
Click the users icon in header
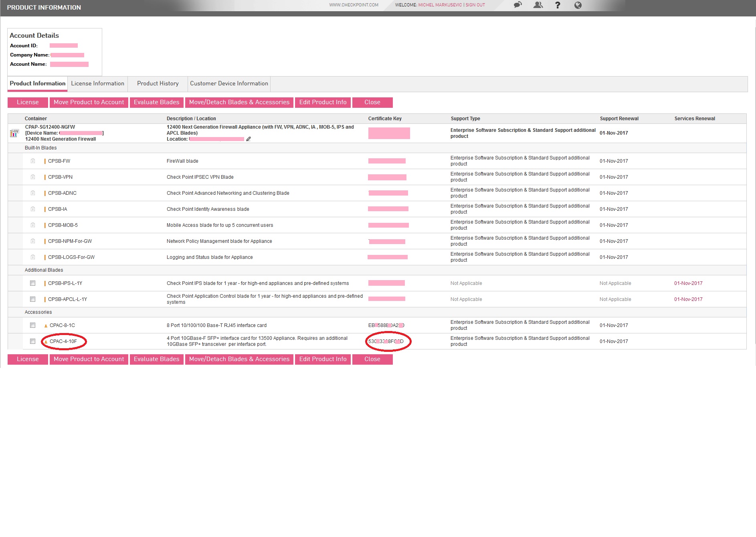(x=538, y=5)
